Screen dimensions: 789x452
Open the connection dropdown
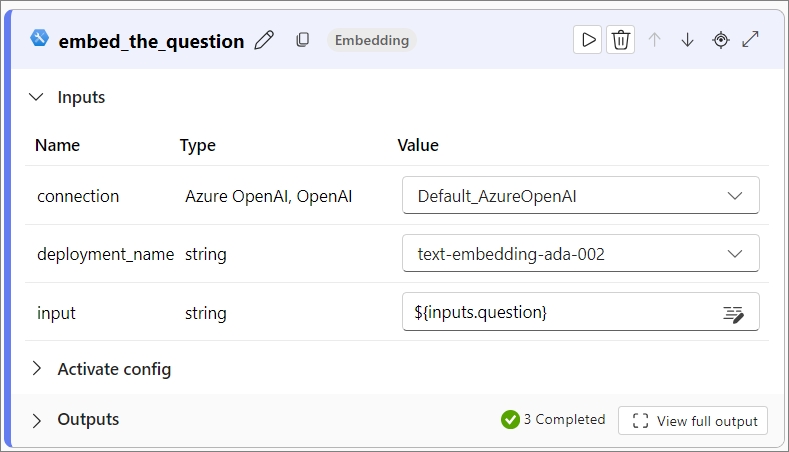580,196
